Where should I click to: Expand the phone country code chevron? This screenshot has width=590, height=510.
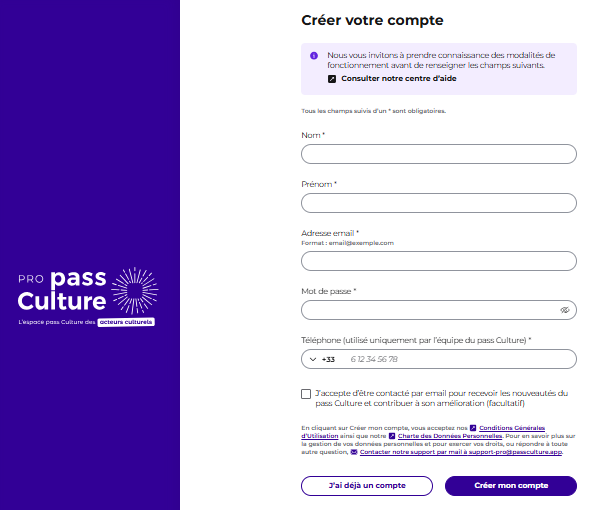[x=313, y=359]
